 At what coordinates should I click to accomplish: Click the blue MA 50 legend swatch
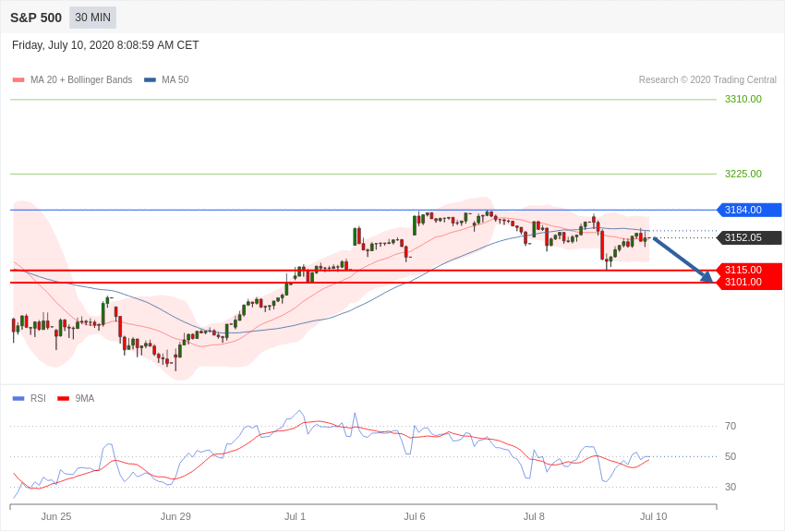(x=150, y=79)
